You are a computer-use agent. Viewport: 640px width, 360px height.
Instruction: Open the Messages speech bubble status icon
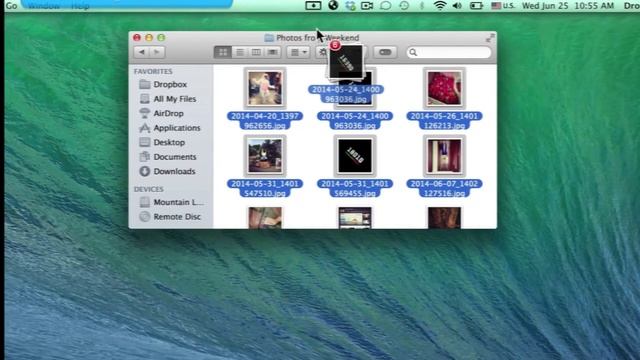(385, 6)
